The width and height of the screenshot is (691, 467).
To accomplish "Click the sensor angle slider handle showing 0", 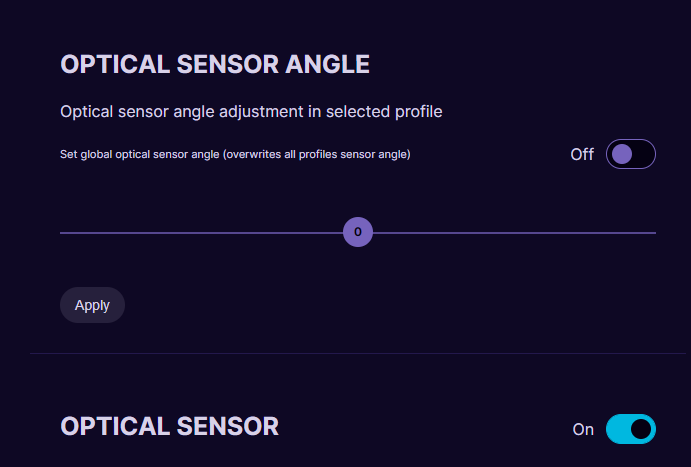I will click(358, 233).
